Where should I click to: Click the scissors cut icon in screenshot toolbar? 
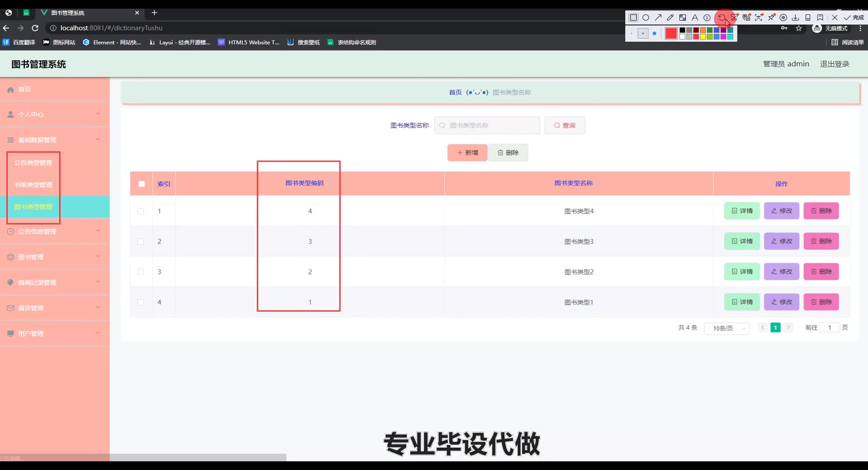click(x=734, y=18)
